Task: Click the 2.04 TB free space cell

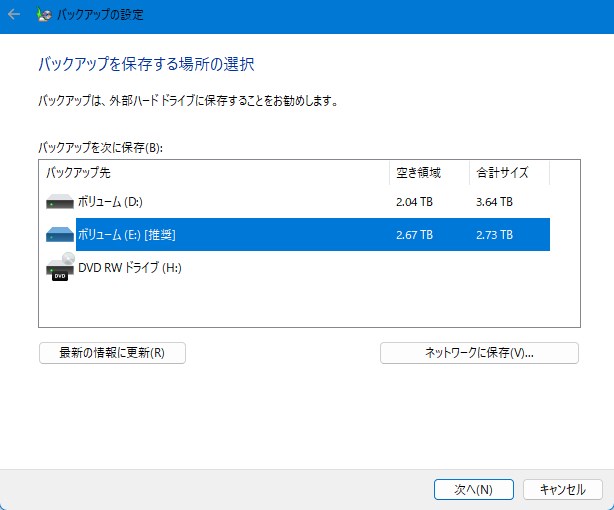Action: coord(414,202)
